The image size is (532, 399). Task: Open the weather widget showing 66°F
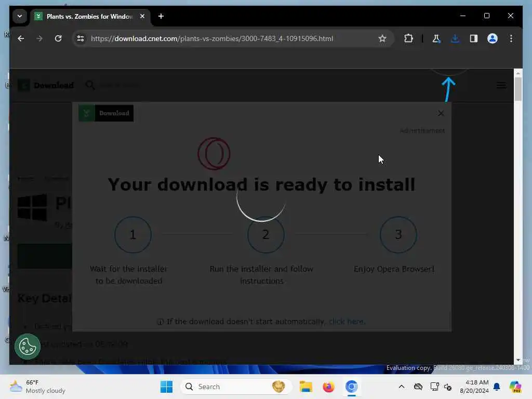pos(37,387)
